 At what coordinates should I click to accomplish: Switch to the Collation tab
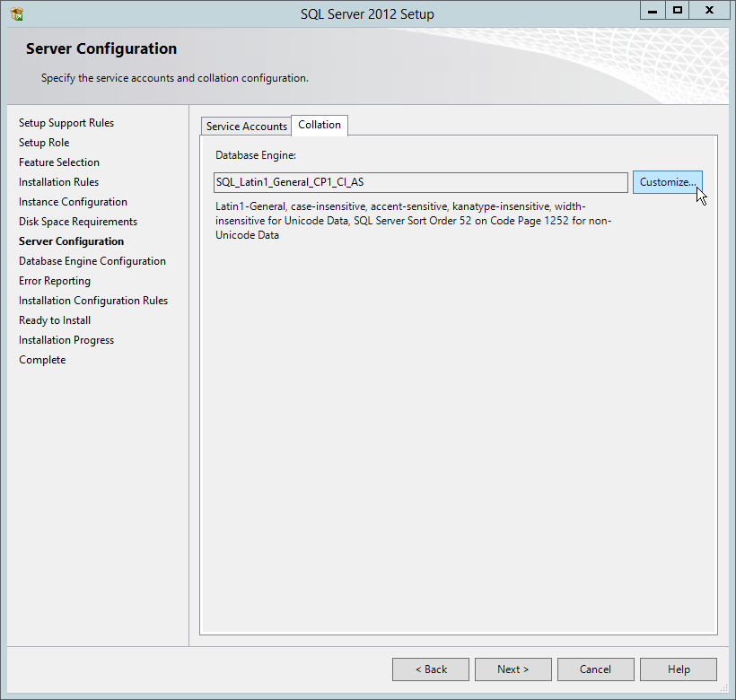click(x=320, y=126)
